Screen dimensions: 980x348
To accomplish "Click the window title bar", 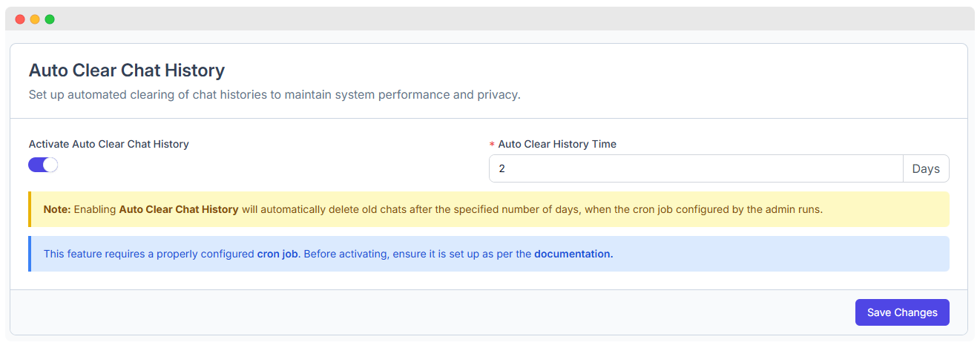I will [x=490, y=19].
